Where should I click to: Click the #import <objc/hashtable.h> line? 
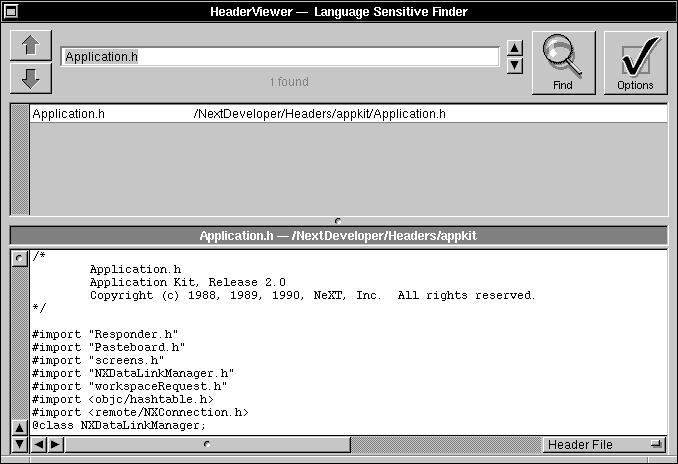pyautogui.click(x=123, y=399)
